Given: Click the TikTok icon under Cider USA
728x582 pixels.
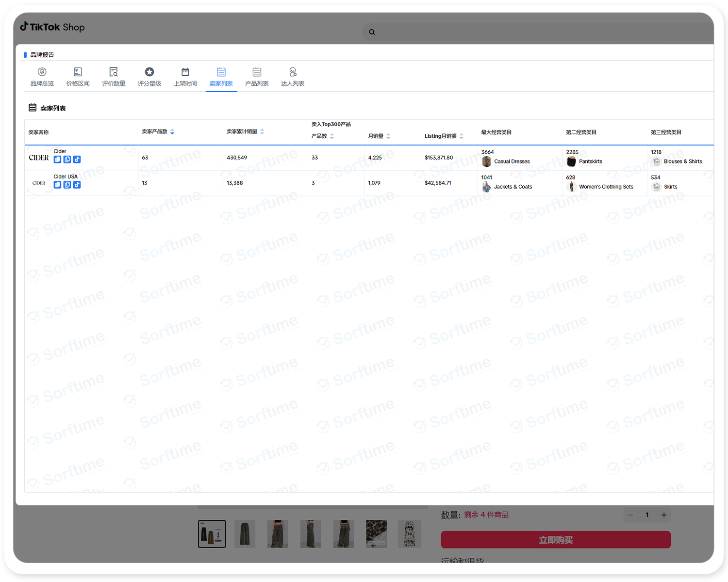Looking at the screenshot, I should (77, 185).
